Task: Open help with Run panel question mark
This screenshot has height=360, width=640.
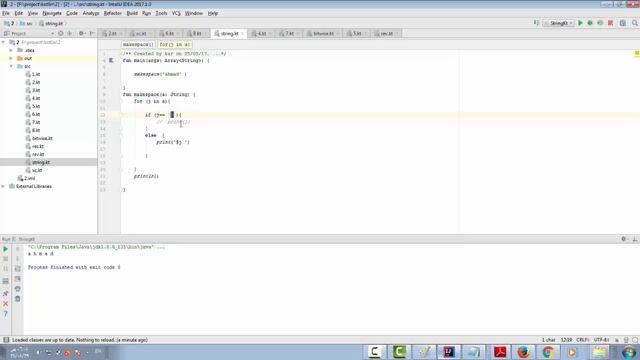Action: point(6,314)
